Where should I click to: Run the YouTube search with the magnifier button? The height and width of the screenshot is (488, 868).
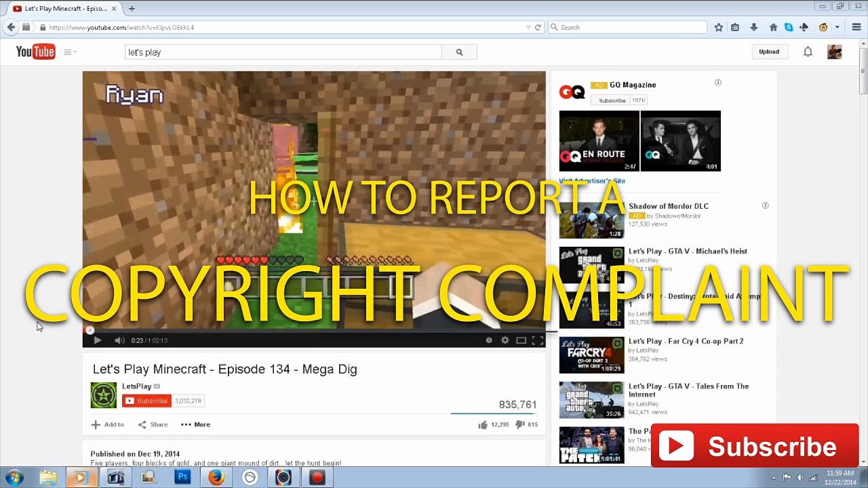coord(459,52)
